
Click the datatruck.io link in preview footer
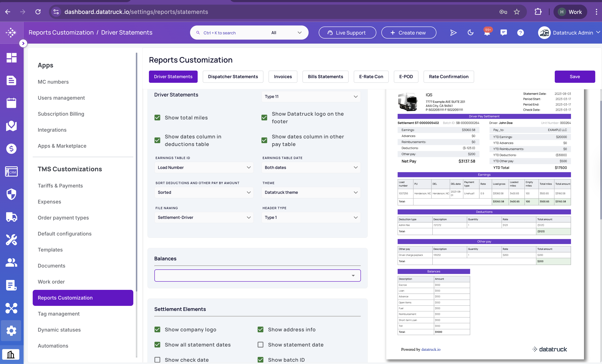pos(431,349)
